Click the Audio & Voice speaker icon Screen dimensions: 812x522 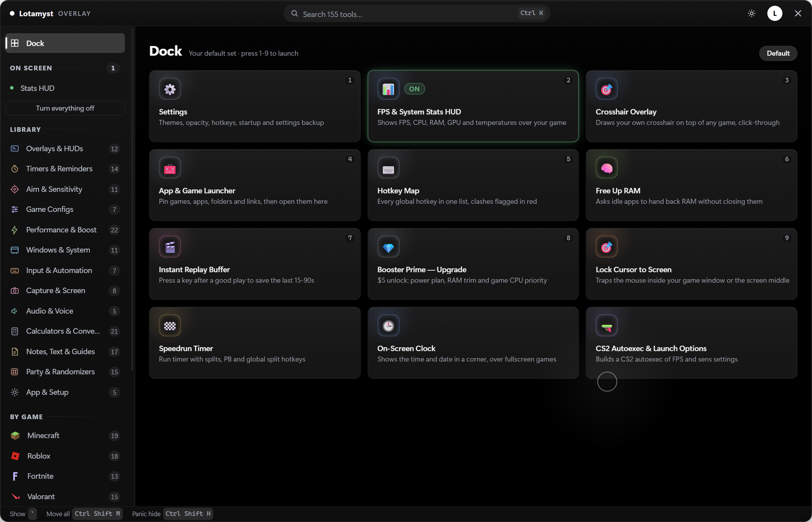[x=15, y=311]
